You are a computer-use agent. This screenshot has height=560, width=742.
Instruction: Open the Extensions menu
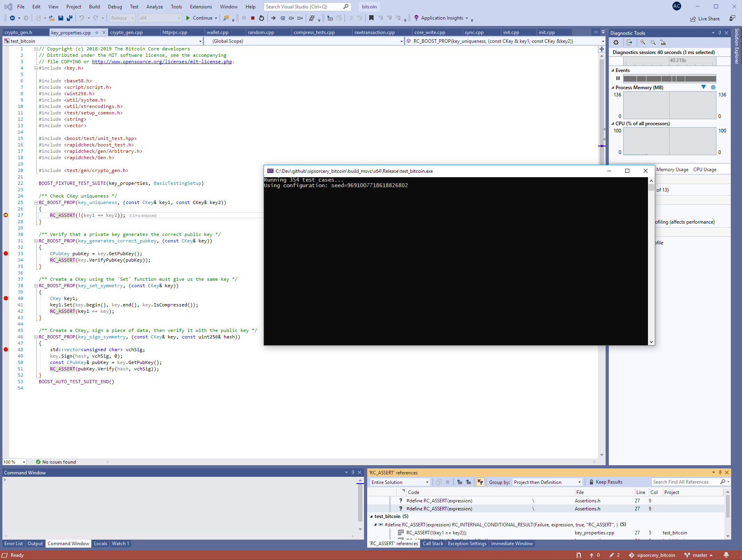point(201,7)
